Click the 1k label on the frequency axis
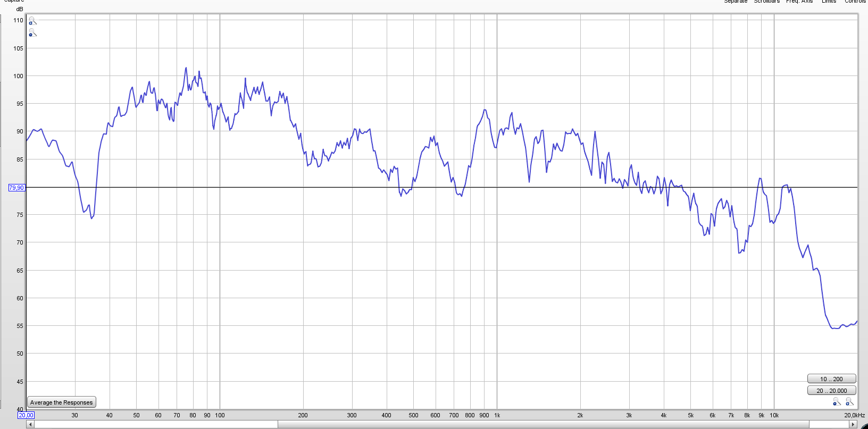The image size is (868, 429). pos(497,415)
